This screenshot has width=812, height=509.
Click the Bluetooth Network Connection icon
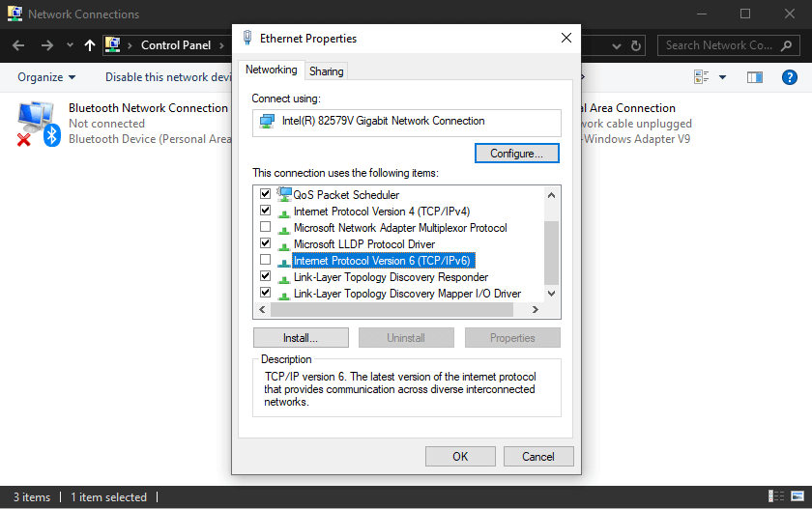click(39, 124)
